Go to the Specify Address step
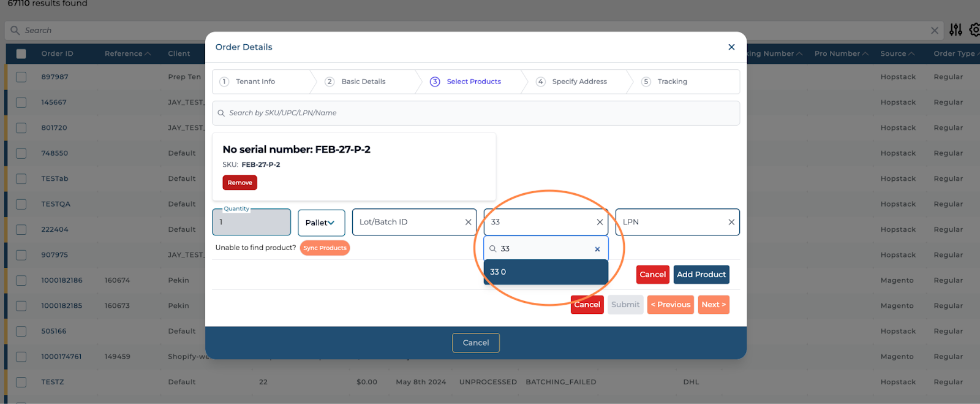The height and width of the screenshot is (404, 980). pos(579,82)
